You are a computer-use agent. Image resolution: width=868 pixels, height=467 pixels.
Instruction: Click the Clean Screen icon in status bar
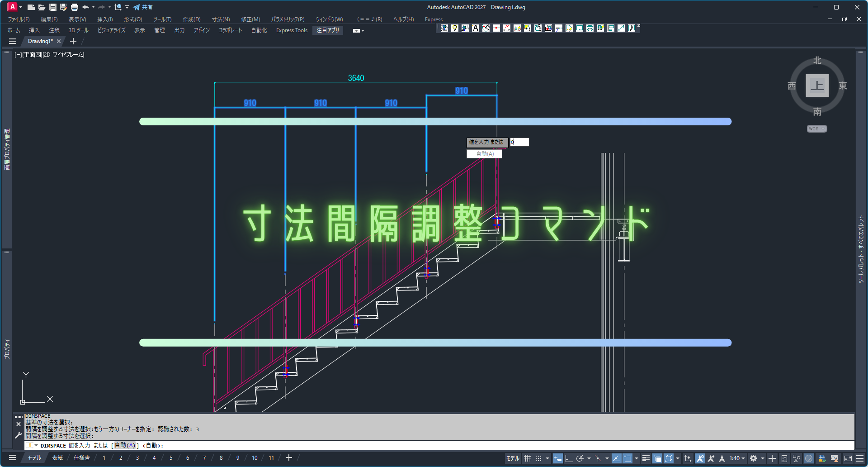tap(848, 458)
